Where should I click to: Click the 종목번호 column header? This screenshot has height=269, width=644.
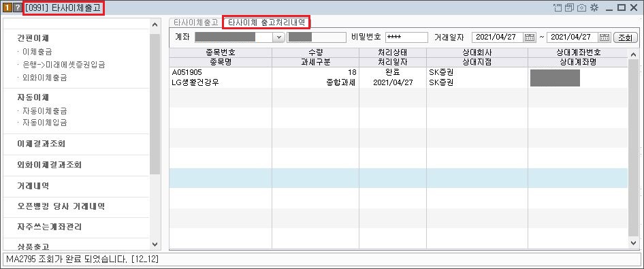(221, 52)
